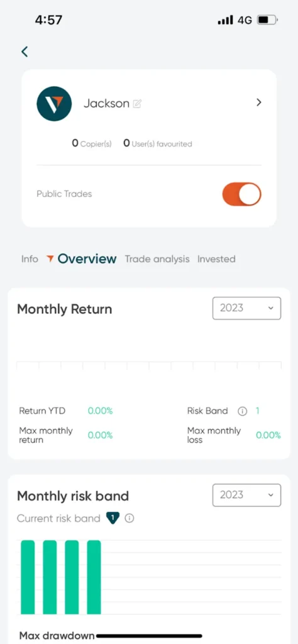Viewport: 298px width, 644px height.
Task: Switch to the Info tab
Action: [x=30, y=259]
